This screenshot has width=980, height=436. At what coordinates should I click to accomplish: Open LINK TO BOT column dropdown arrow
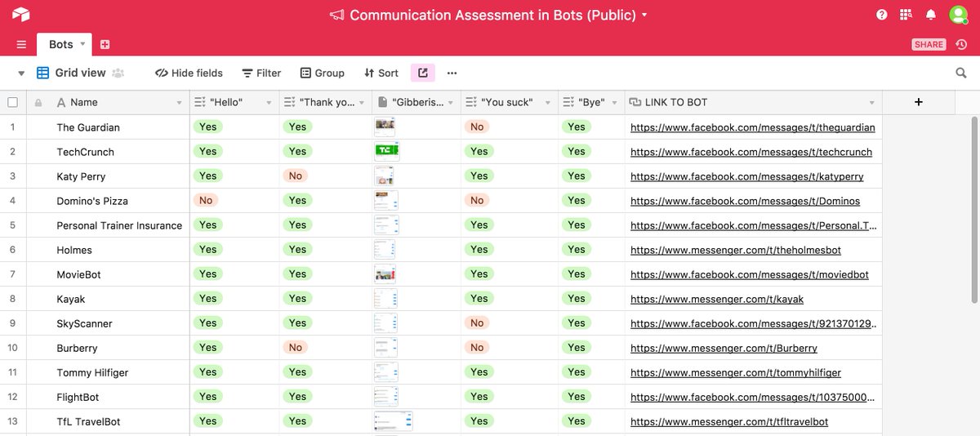pos(872,103)
